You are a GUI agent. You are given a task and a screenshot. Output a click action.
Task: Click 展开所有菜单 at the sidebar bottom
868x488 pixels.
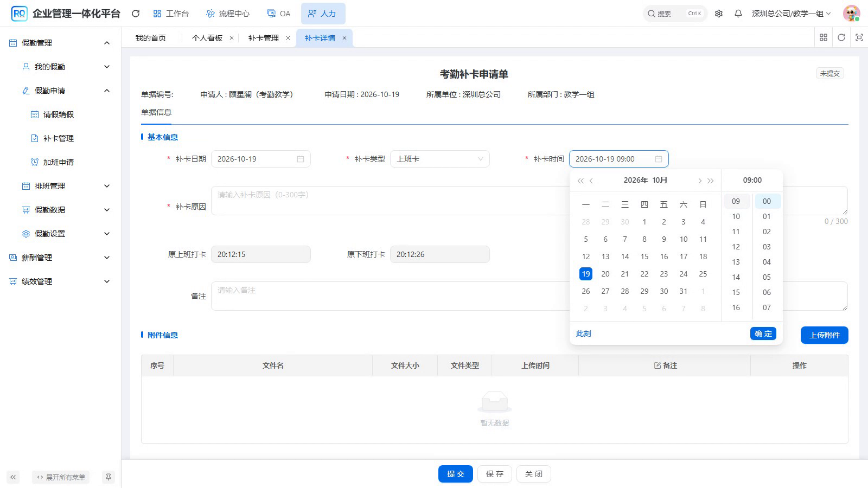(61, 477)
